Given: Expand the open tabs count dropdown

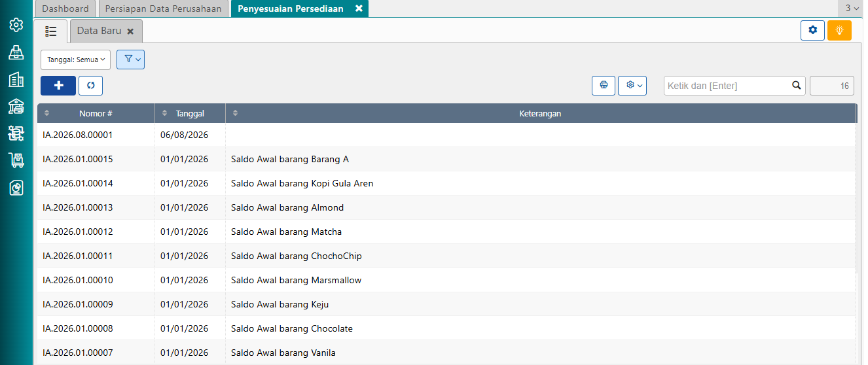Looking at the screenshot, I should tap(852, 9).
